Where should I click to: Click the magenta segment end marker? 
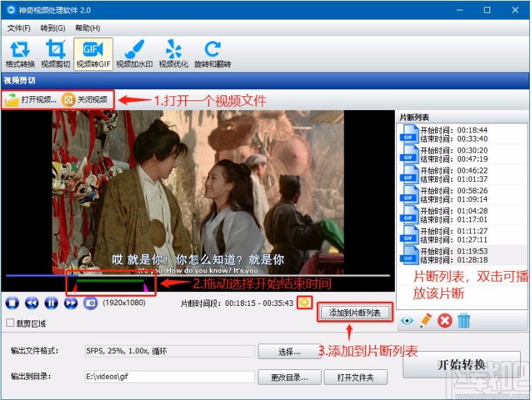pos(146,288)
